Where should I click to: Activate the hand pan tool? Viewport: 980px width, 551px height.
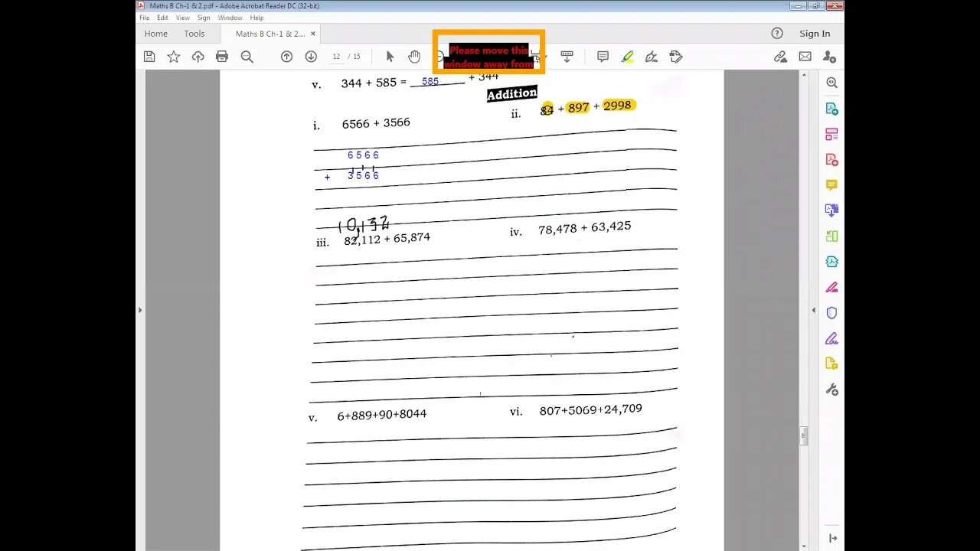click(414, 57)
